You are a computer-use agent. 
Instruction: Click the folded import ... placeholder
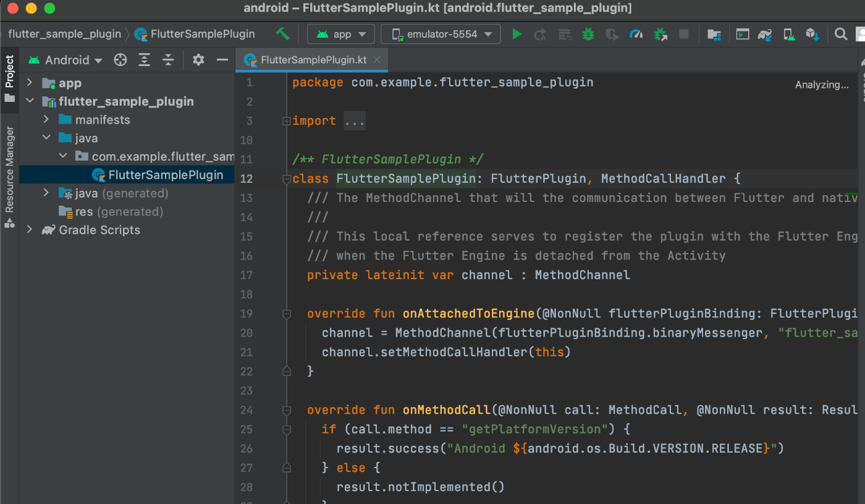pos(355,121)
